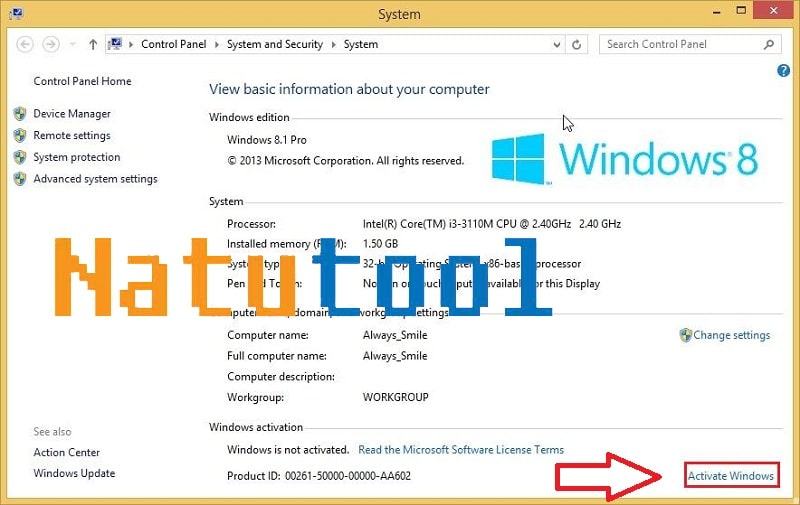The image size is (800, 505).
Task: Click WORKGROUP workgroup value
Action: (395, 397)
